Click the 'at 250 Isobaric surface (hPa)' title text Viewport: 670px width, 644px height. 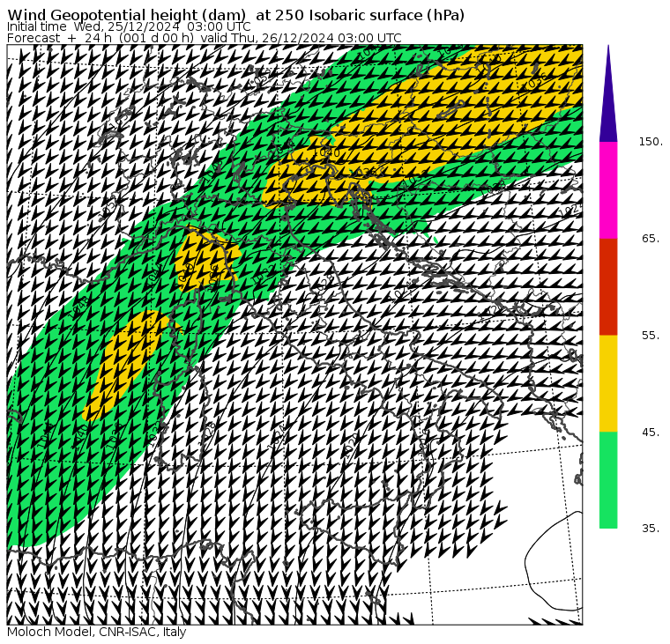(x=360, y=15)
